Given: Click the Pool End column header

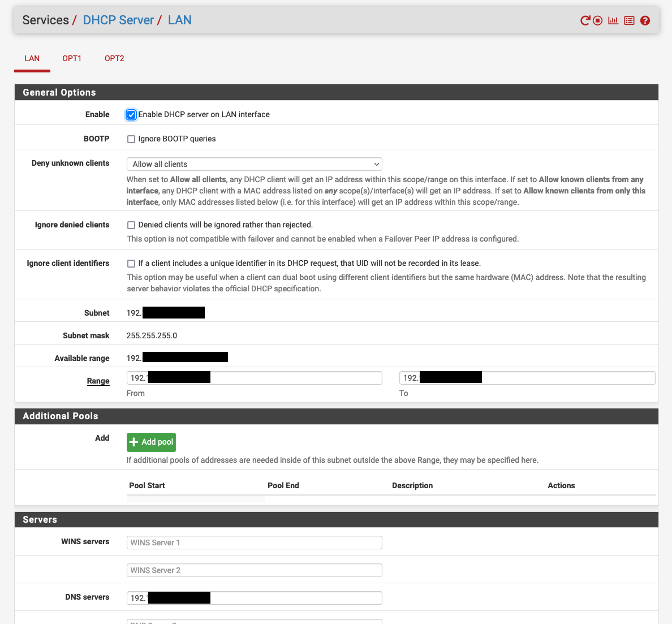Looking at the screenshot, I should tap(283, 485).
